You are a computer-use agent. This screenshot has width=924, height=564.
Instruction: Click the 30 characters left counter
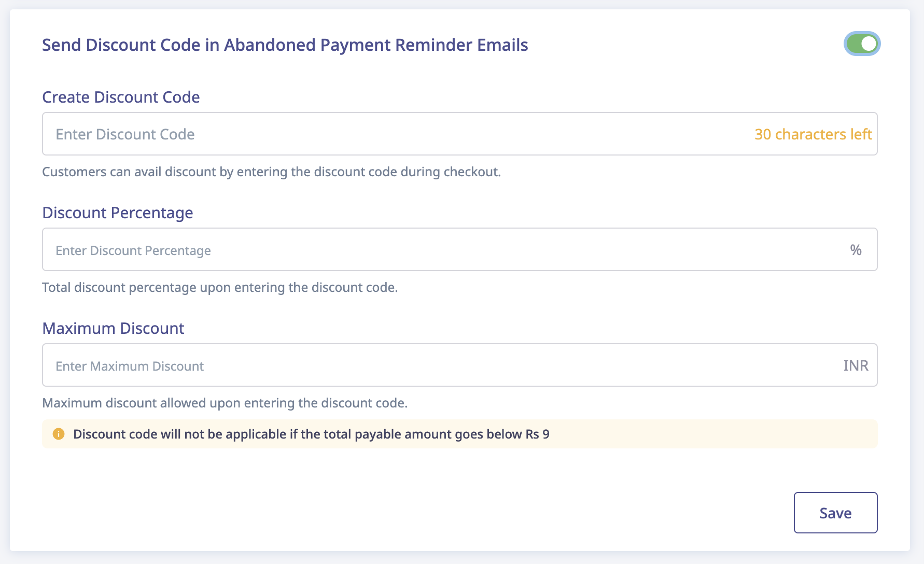pos(813,134)
